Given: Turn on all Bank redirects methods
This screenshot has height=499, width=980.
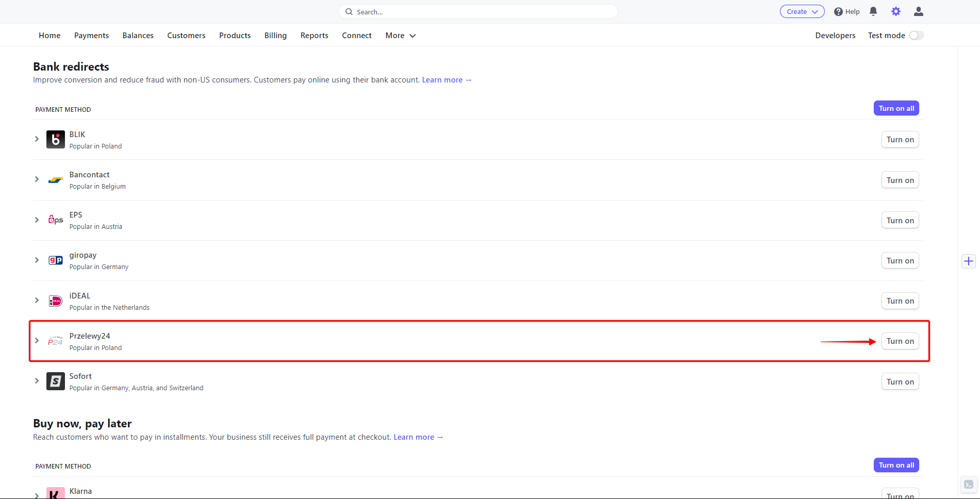Looking at the screenshot, I should pyautogui.click(x=896, y=108).
